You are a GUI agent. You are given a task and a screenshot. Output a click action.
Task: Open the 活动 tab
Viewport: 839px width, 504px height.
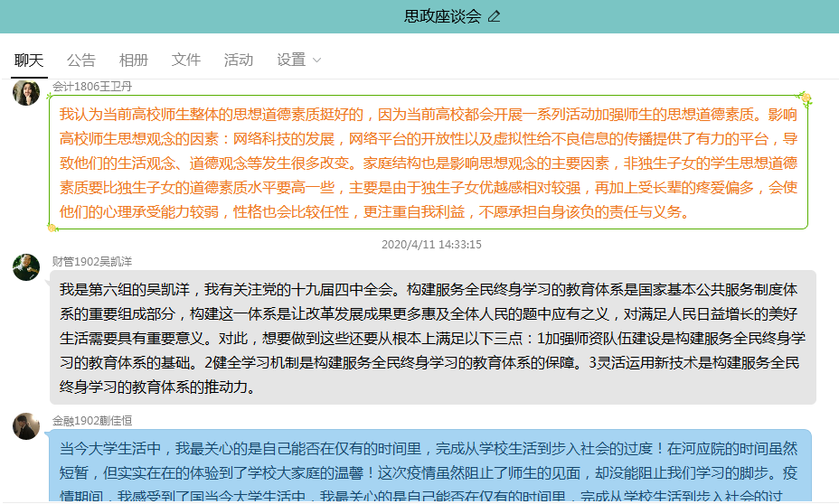pos(239,60)
